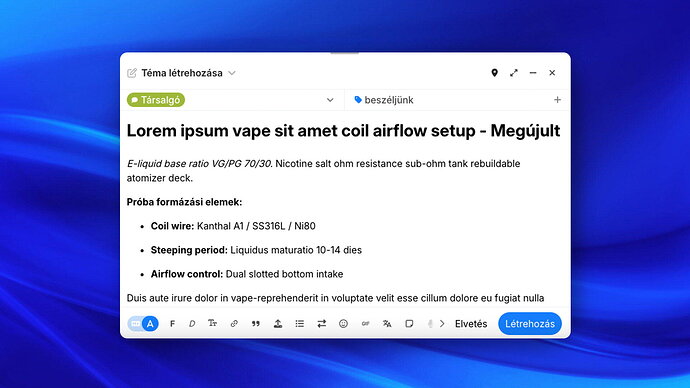Close the composer window
This screenshot has height=388, width=690.
(552, 73)
